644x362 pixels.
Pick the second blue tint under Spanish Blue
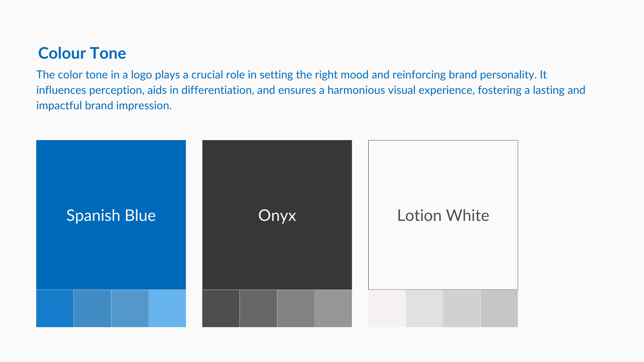(x=92, y=308)
